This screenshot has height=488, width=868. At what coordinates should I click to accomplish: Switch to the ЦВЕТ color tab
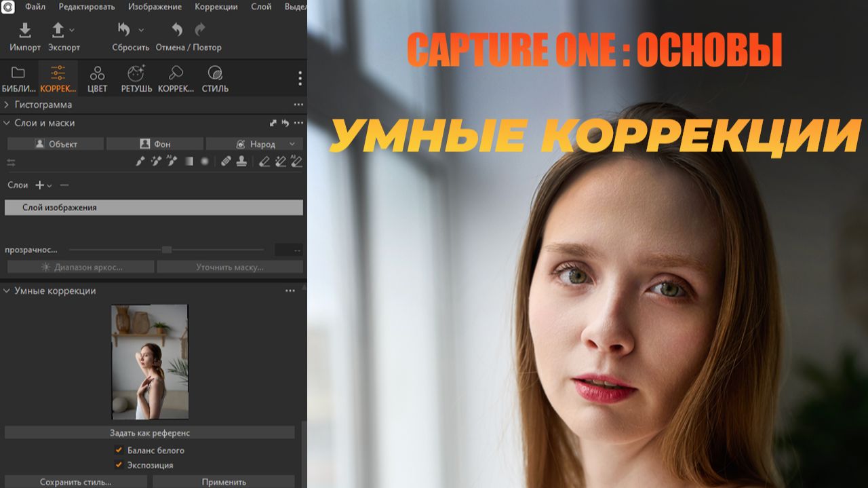[x=97, y=79]
